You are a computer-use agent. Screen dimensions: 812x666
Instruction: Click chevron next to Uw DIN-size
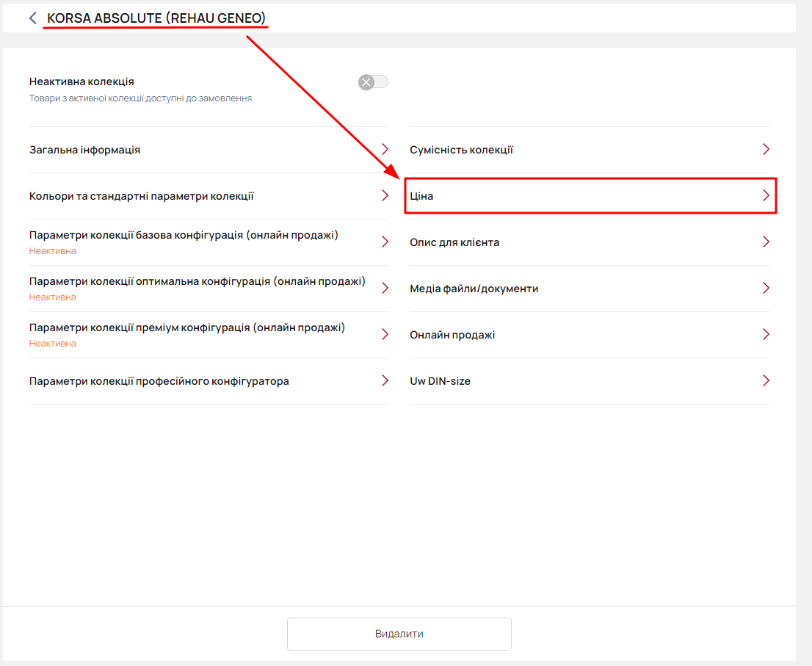pos(766,380)
